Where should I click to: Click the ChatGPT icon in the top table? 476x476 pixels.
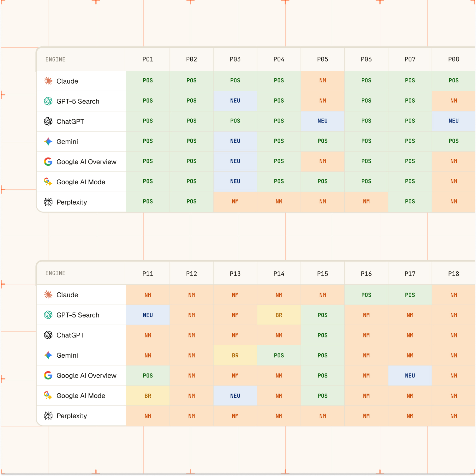click(48, 122)
